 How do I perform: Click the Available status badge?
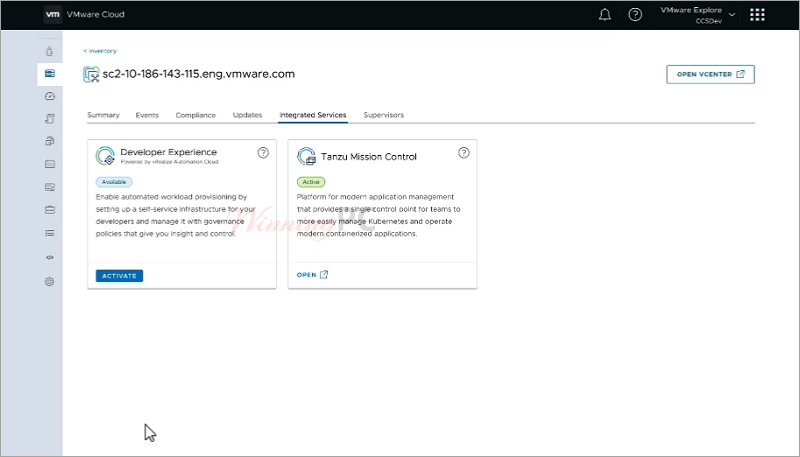tap(114, 182)
